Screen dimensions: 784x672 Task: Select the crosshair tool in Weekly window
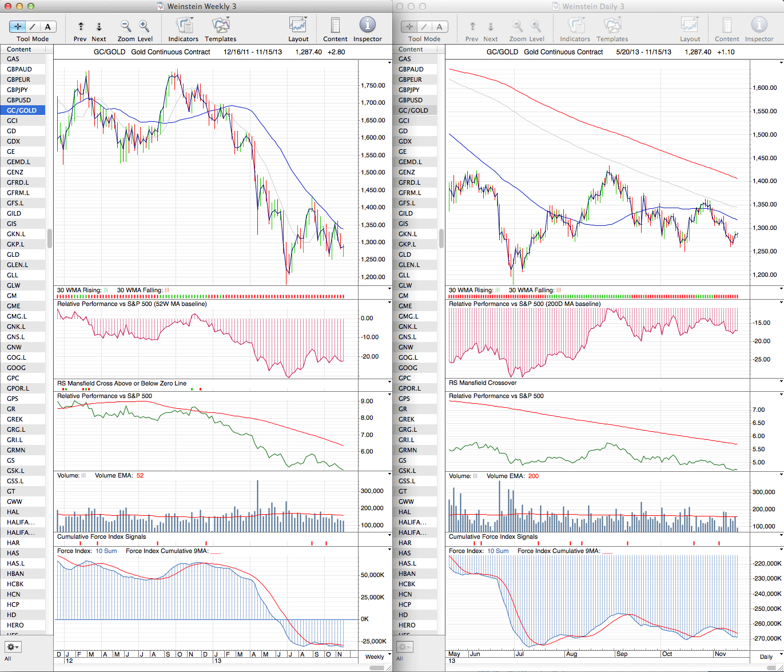tap(18, 26)
